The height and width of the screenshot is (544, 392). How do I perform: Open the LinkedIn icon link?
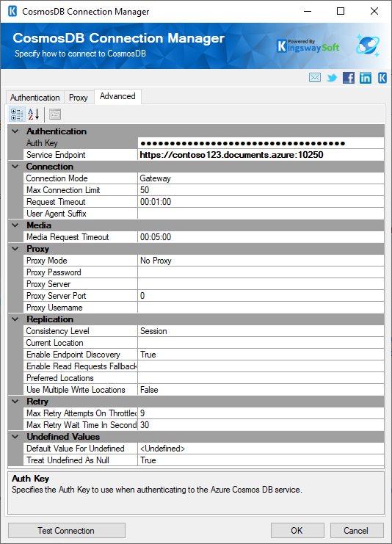point(366,78)
